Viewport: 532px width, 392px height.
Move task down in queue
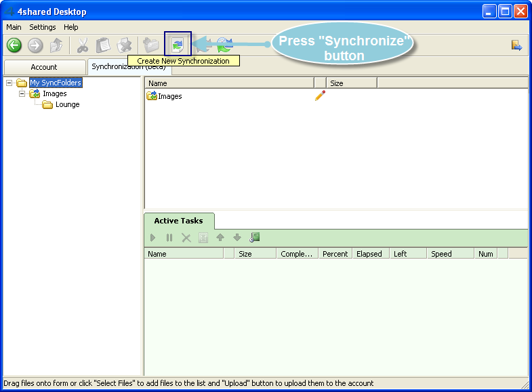(x=237, y=238)
